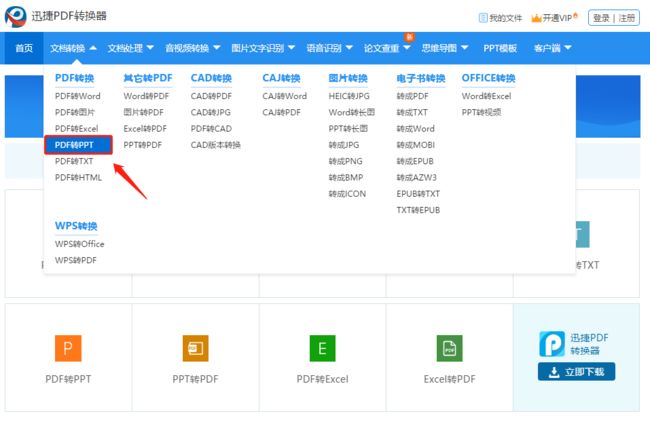
Task: Open the PPT模板 nav item
Action: [x=500, y=48]
